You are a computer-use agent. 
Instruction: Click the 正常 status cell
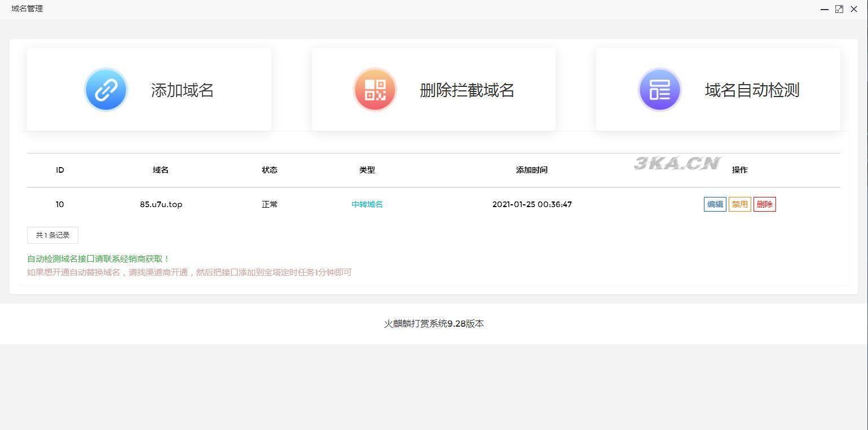[x=270, y=204]
